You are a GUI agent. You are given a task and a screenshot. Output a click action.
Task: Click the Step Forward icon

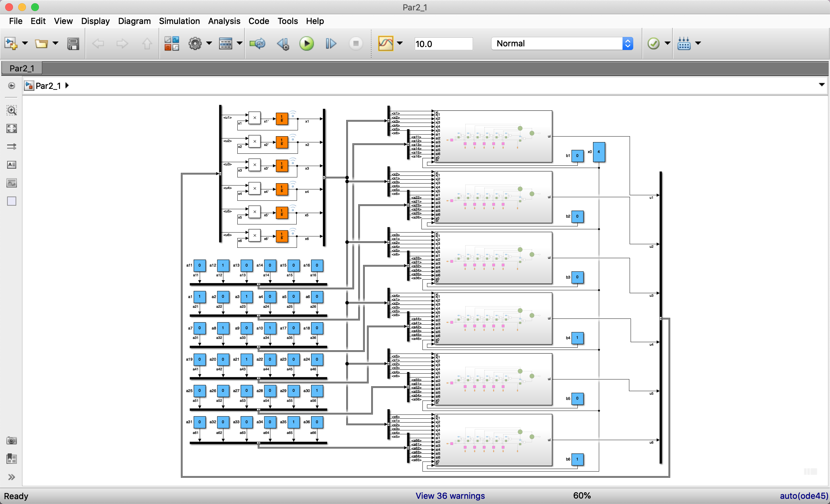tap(330, 43)
